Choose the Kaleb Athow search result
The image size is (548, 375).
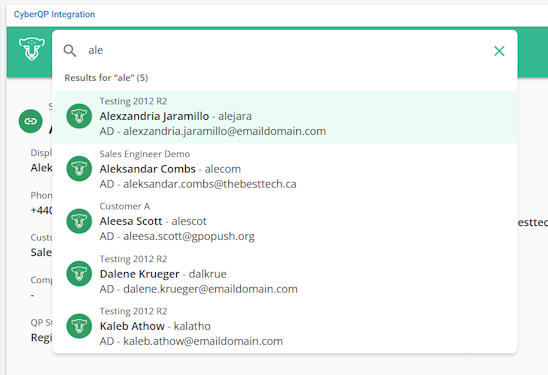285,326
